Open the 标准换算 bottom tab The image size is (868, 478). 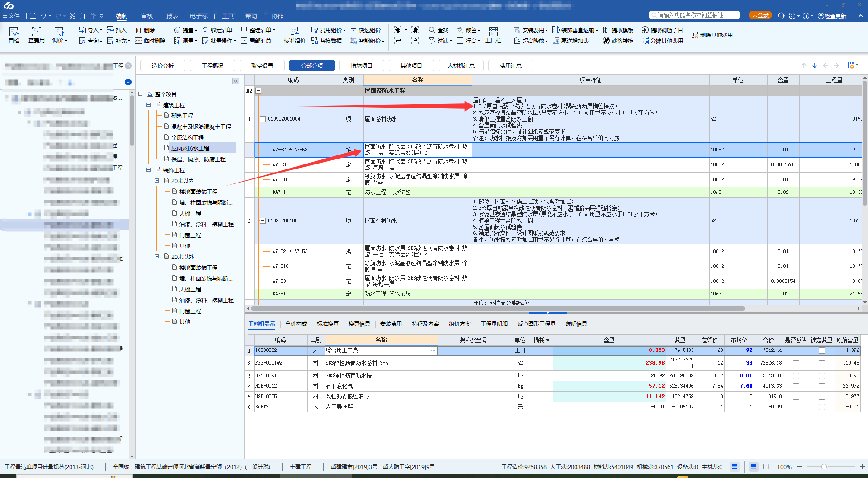(328, 324)
